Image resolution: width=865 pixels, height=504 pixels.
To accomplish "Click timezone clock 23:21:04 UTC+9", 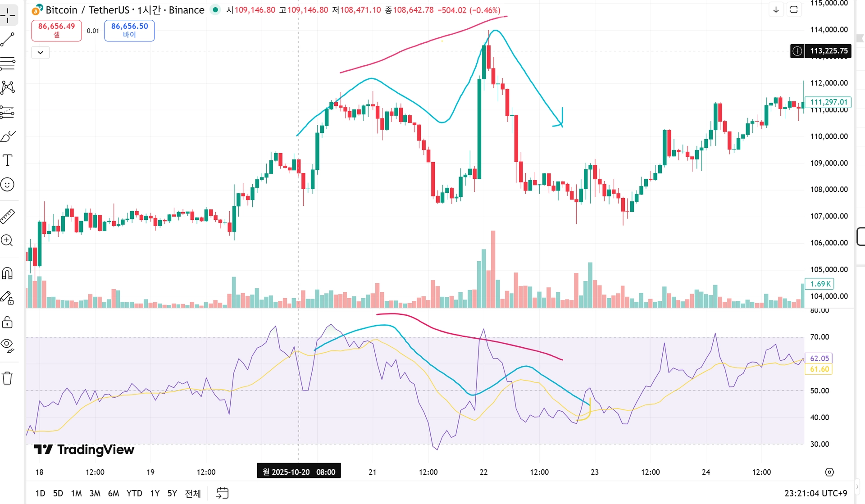I will 815,493.
